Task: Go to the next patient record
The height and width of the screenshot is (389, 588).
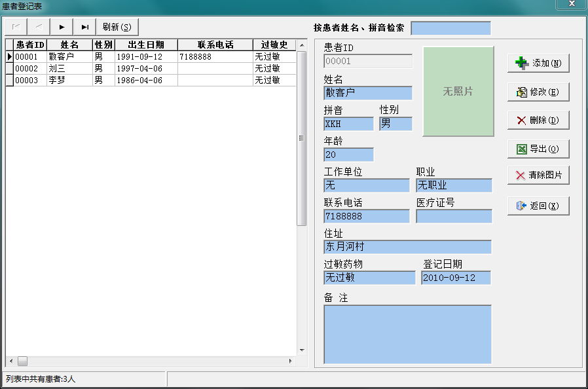Action: pyautogui.click(x=62, y=27)
